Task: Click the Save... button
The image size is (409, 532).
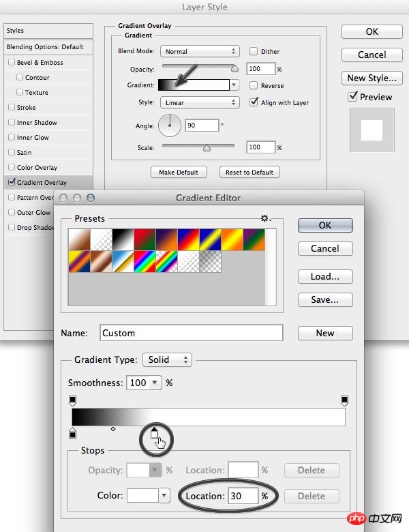Action: point(325,299)
